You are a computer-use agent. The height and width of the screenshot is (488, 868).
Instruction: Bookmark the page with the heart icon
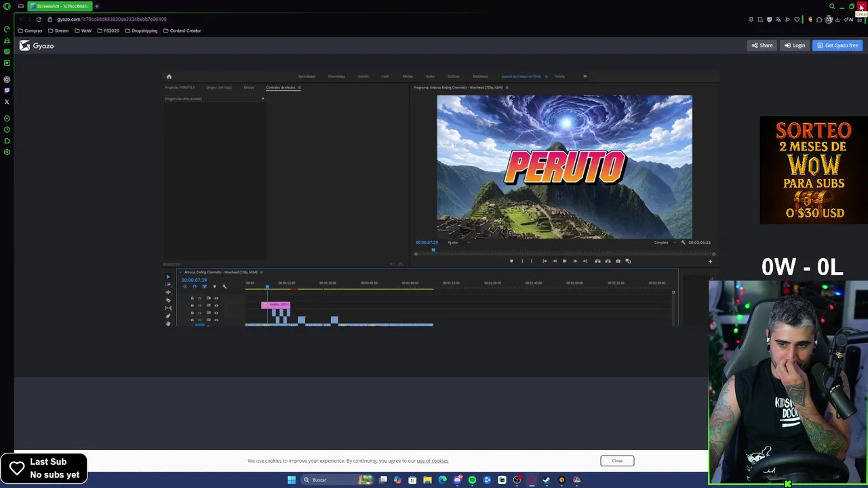[x=797, y=19]
